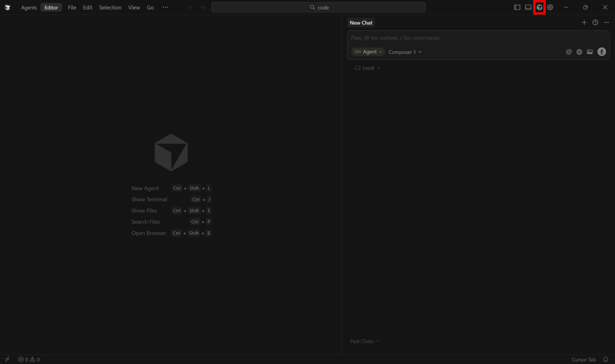Expand the Local environment dropdown
Image resolution: width=615 pixels, height=364 pixels.
(x=368, y=68)
